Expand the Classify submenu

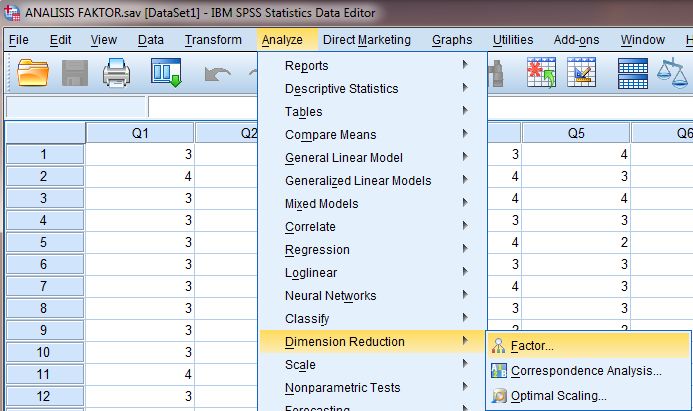pyautogui.click(x=372, y=318)
